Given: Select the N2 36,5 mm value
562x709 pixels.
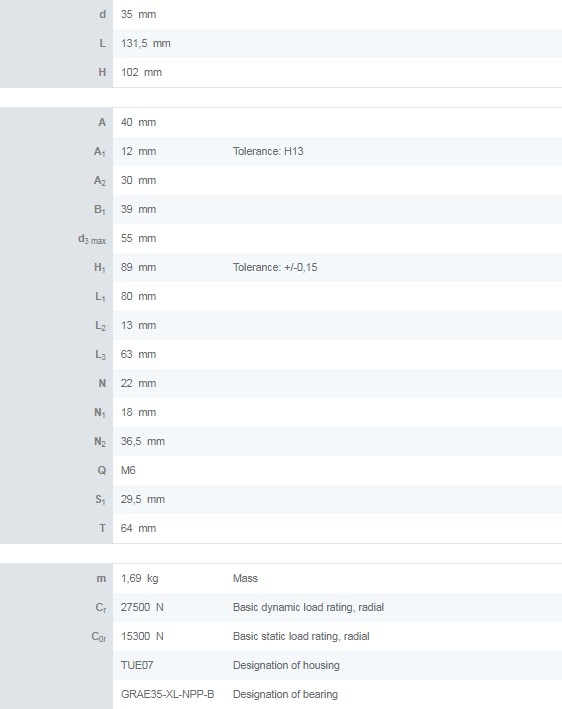Looking at the screenshot, I should (143, 441).
